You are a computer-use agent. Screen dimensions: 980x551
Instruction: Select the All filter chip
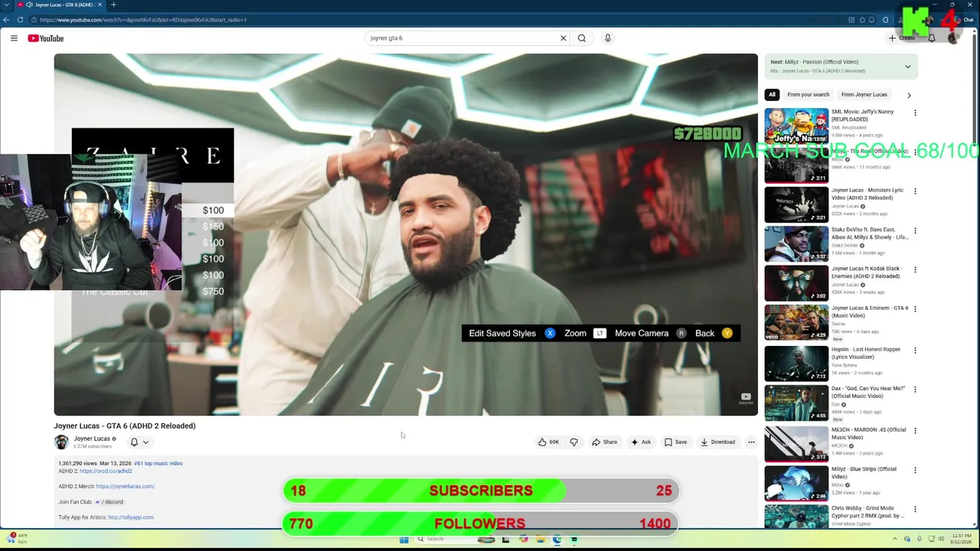coord(772,95)
